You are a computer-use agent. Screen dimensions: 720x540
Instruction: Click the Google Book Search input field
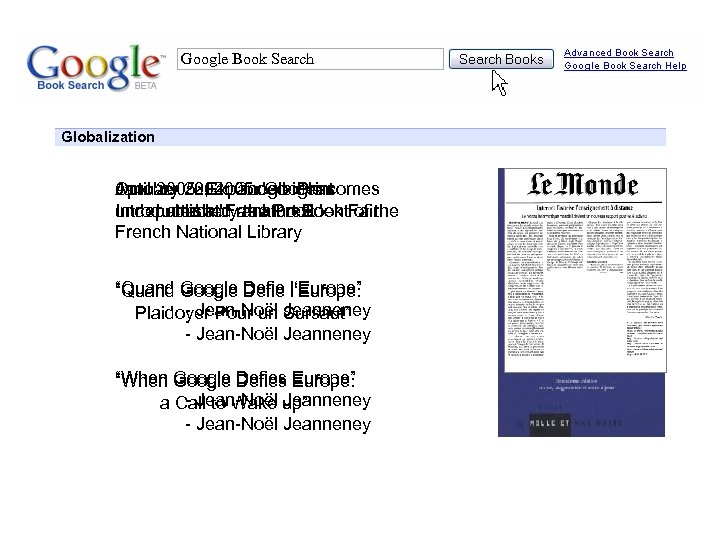coord(310,59)
